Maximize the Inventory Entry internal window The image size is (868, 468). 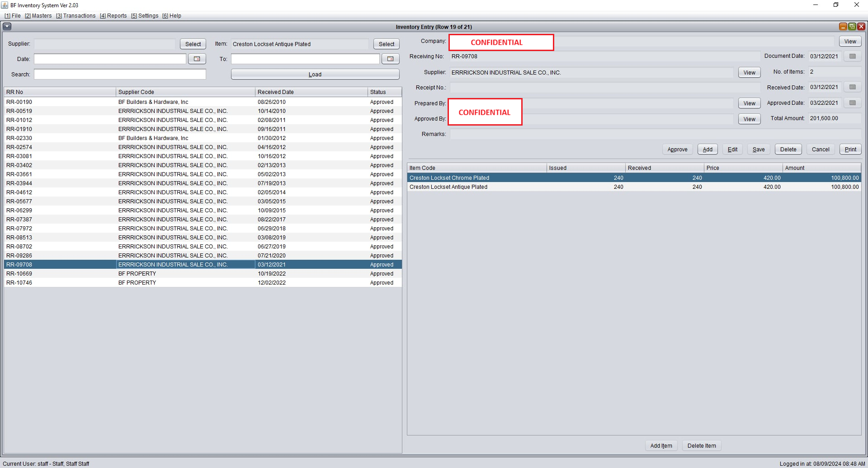852,27
